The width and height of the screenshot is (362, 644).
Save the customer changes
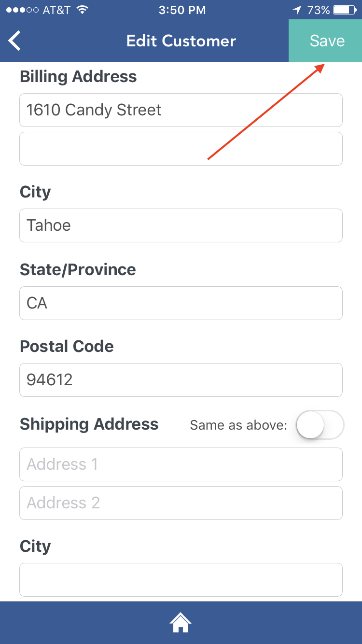(x=327, y=41)
